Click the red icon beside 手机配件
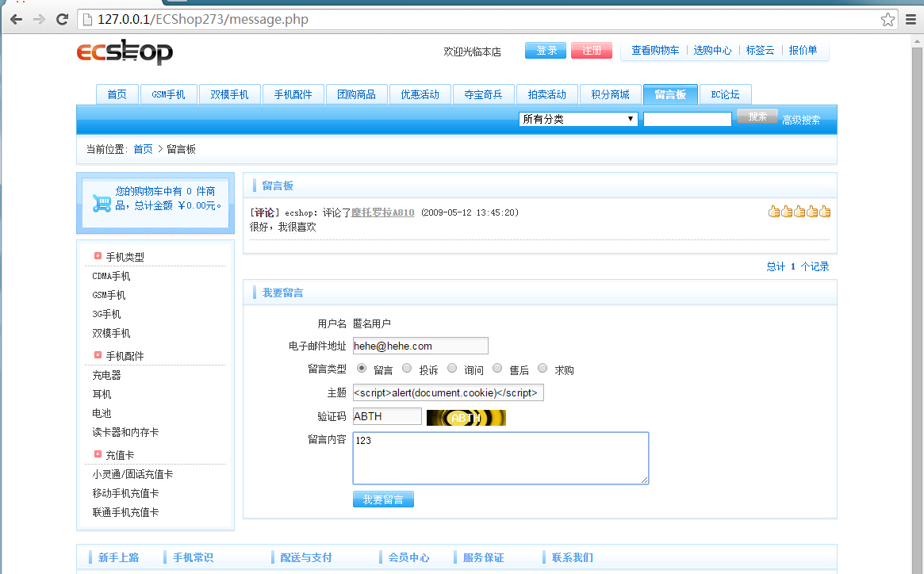The image size is (924, 574). (x=98, y=354)
